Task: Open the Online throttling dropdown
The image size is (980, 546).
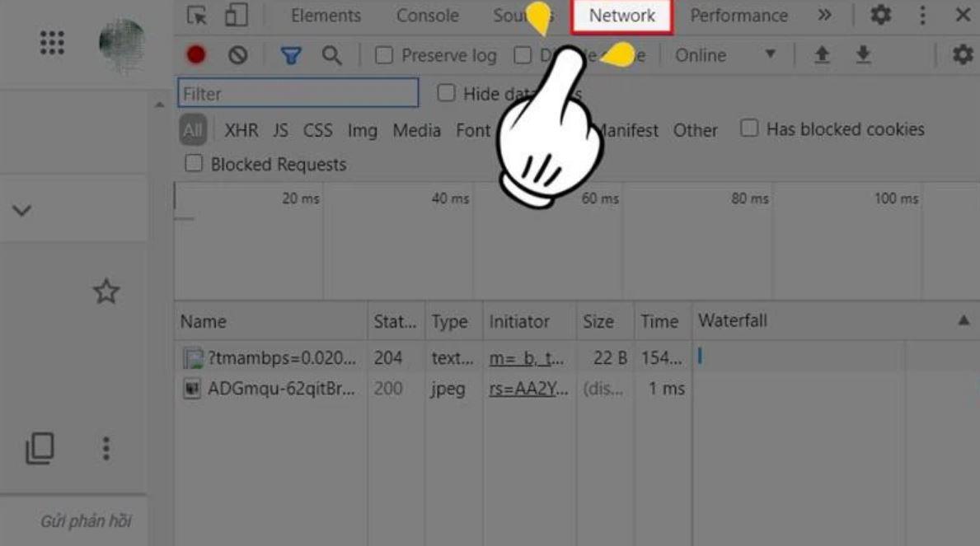Action: click(x=725, y=55)
